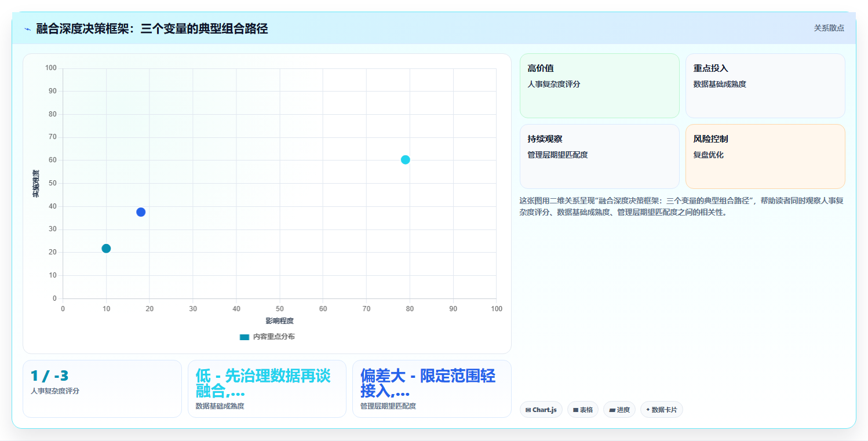The image size is (868, 441).
Task: Click the 影响程度 x-axis label
Action: [280, 321]
